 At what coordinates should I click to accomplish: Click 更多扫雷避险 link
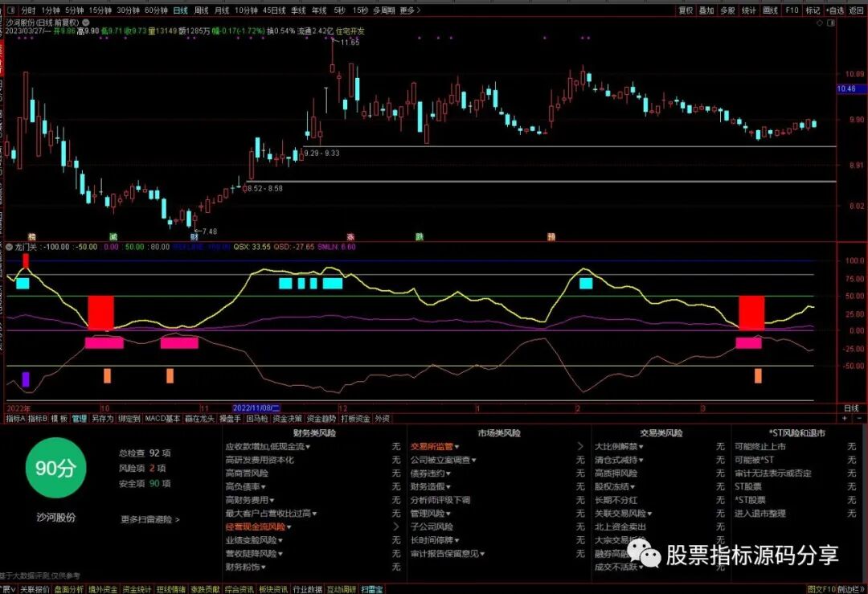[150, 519]
